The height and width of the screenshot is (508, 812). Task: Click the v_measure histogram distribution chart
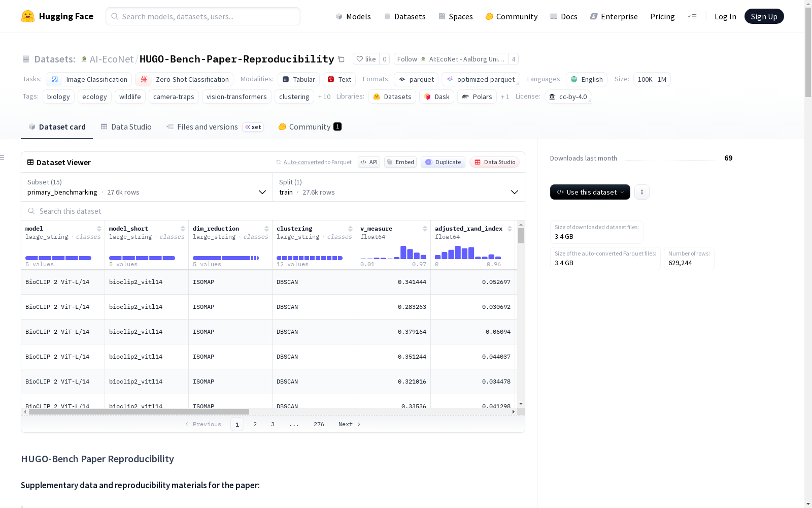tap(393, 252)
